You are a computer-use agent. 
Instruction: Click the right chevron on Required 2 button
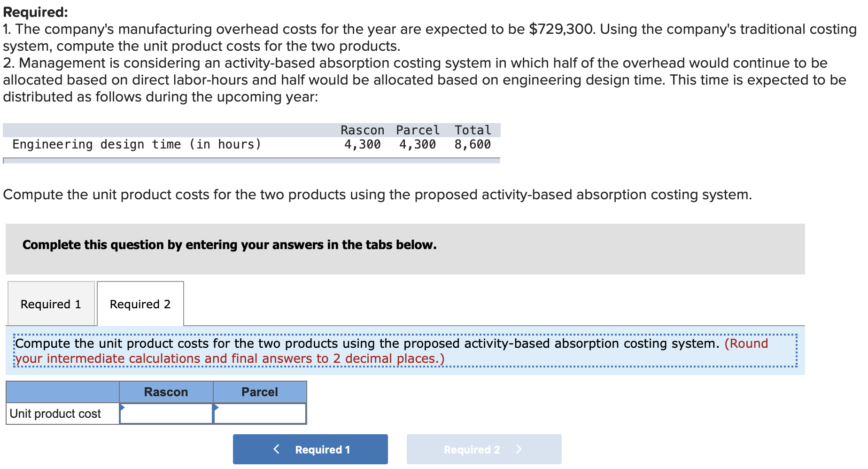519,449
